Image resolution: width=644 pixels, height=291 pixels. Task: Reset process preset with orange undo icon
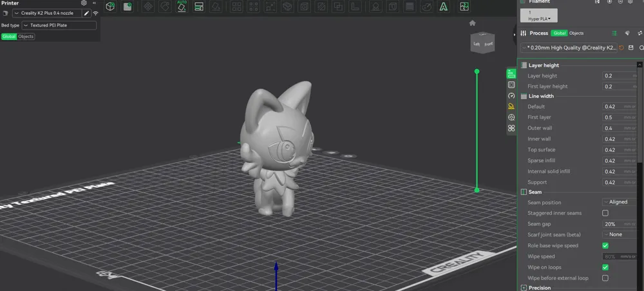[x=621, y=48]
